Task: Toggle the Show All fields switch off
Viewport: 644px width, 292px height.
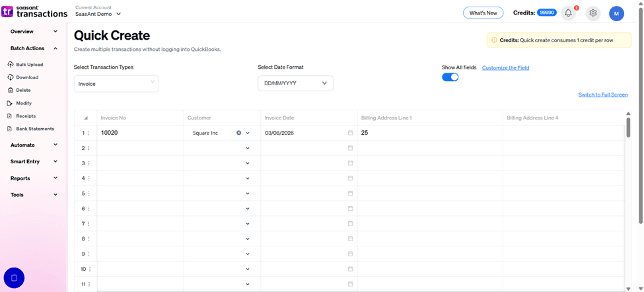Action: [x=450, y=77]
